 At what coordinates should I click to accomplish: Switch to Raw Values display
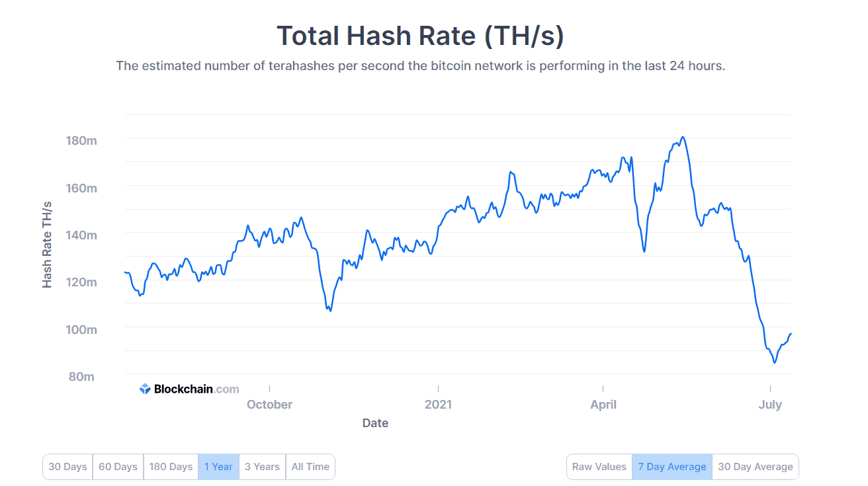pos(599,466)
